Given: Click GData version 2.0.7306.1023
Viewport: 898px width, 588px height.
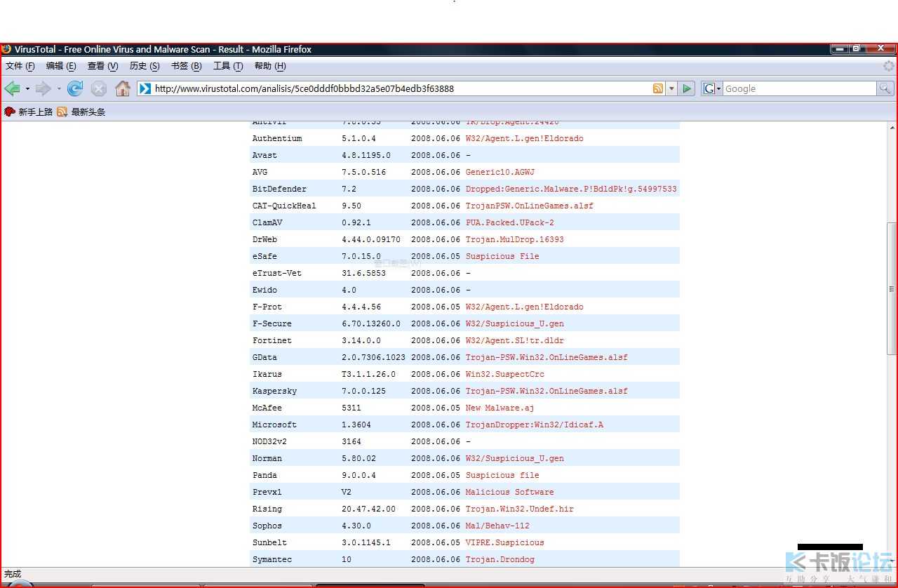Looking at the screenshot, I should click(x=373, y=357).
